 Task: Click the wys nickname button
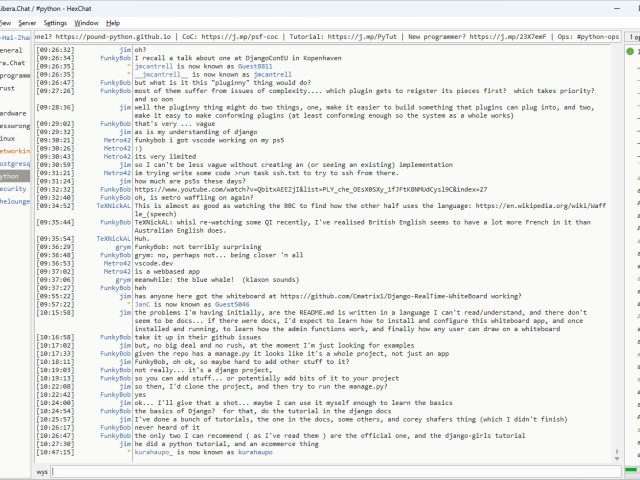42,470
